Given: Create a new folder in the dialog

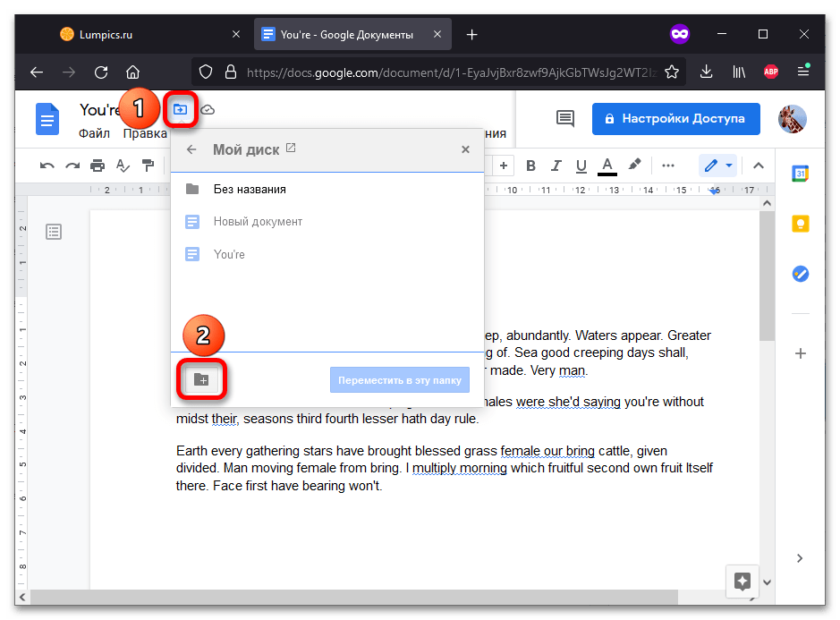Looking at the screenshot, I should tap(201, 379).
